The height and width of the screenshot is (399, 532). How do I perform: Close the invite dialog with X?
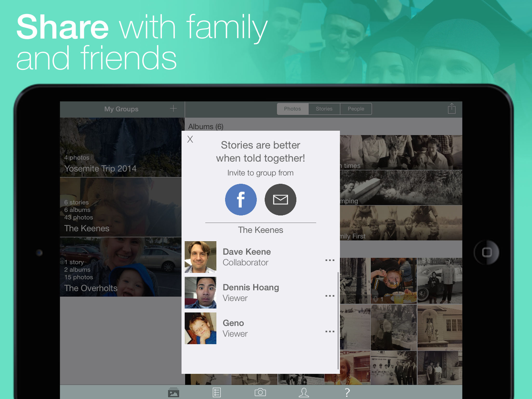click(x=190, y=139)
